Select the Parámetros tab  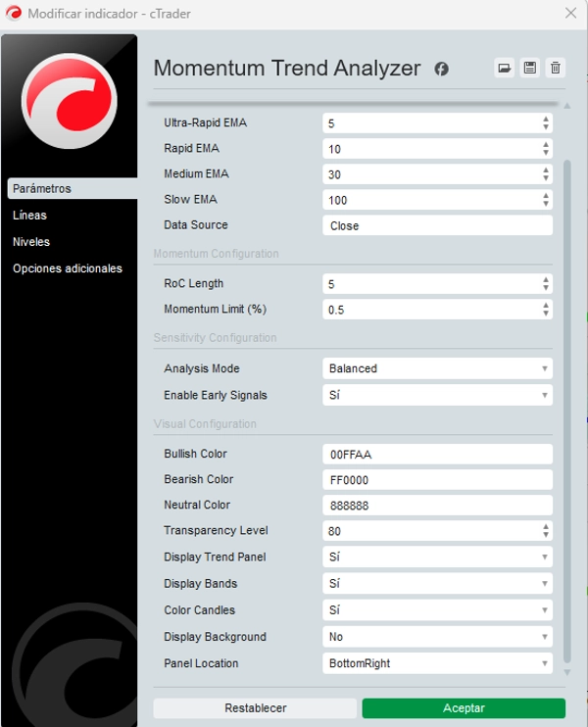coord(73,189)
